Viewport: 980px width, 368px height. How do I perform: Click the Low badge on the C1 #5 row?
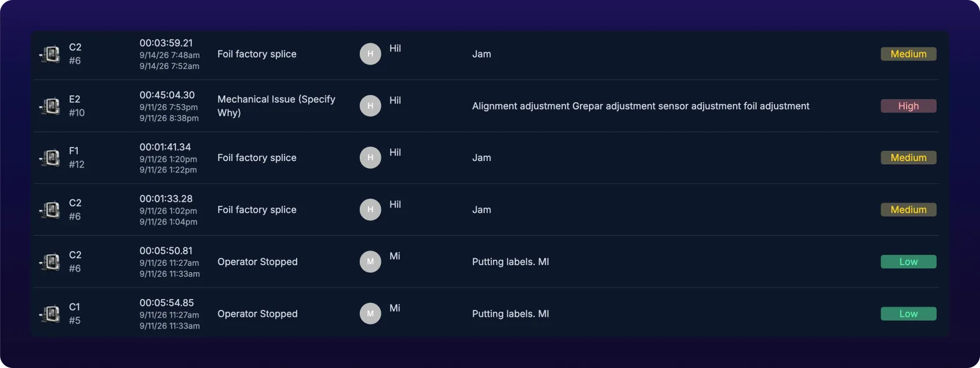(x=909, y=314)
